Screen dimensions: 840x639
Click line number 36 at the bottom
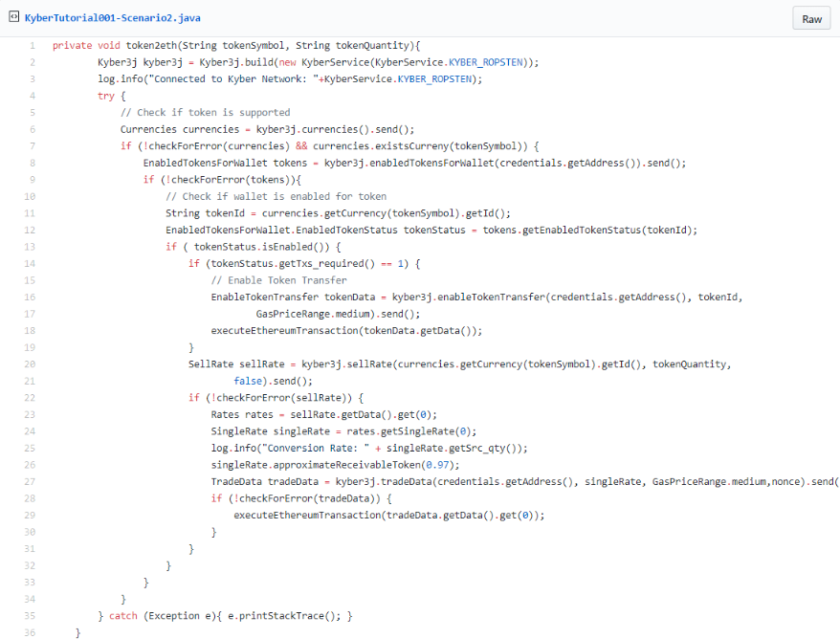[30, 632]
